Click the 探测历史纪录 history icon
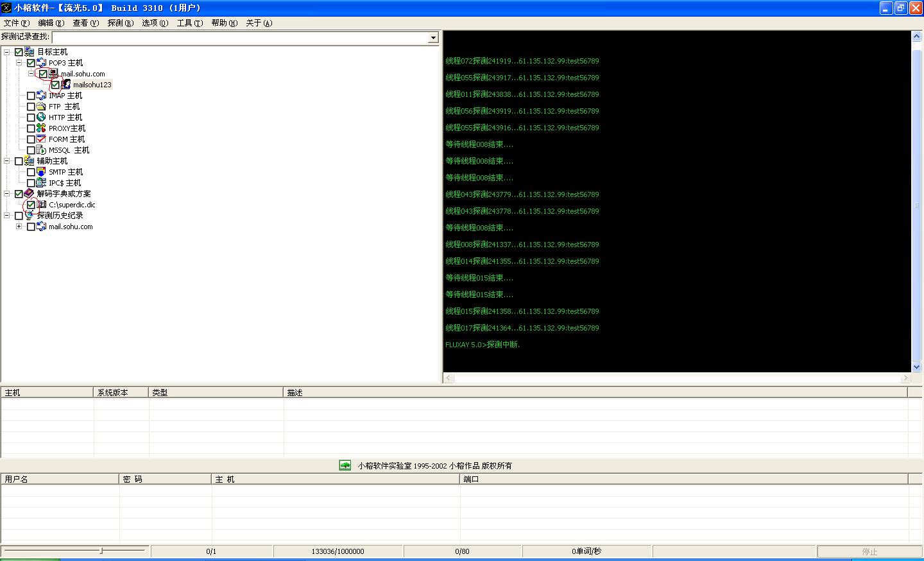Viewport: 924px width, 561px height. 30,216
